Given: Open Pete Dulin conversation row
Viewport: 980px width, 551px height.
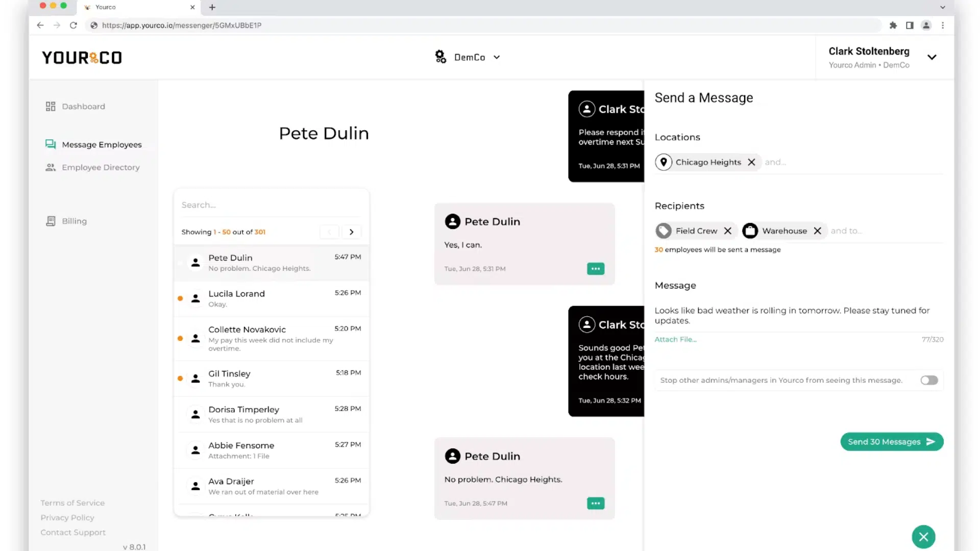Looking at the screenshot, I should coord(271,263).
